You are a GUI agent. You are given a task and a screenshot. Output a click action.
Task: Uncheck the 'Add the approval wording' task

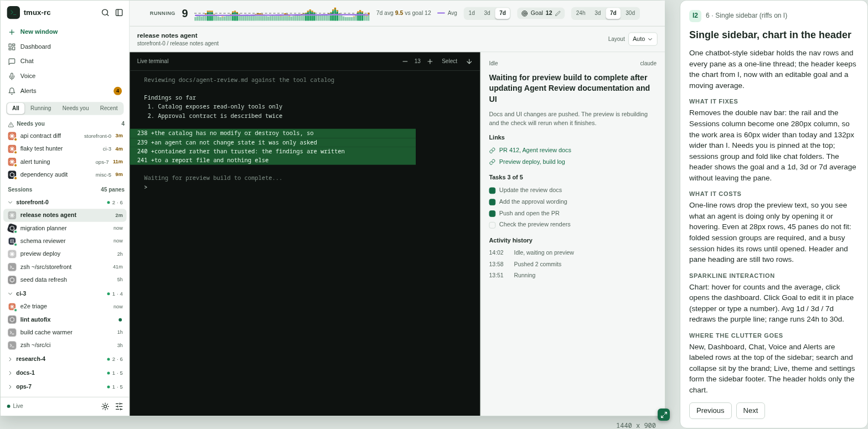coord(492,202)
